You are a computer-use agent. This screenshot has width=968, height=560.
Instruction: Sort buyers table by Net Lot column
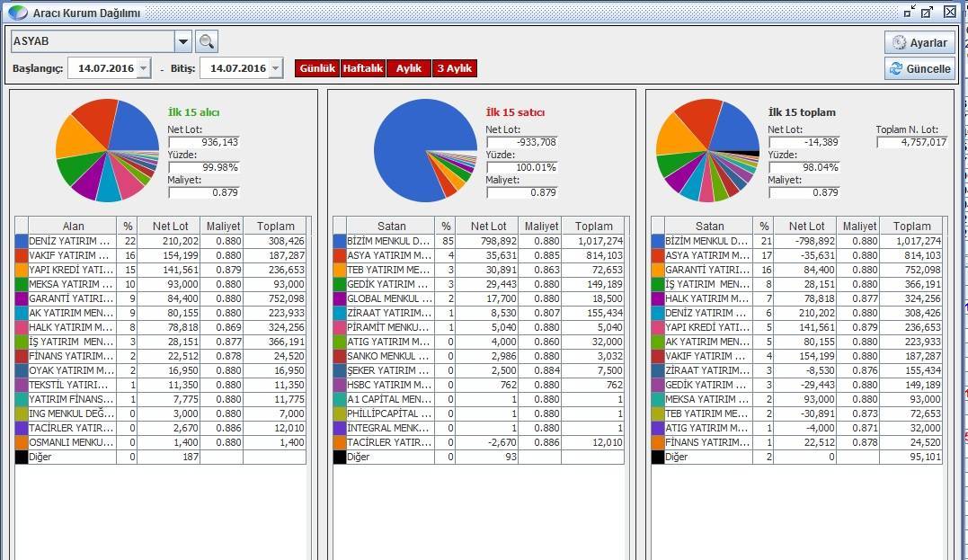(168, 227)
